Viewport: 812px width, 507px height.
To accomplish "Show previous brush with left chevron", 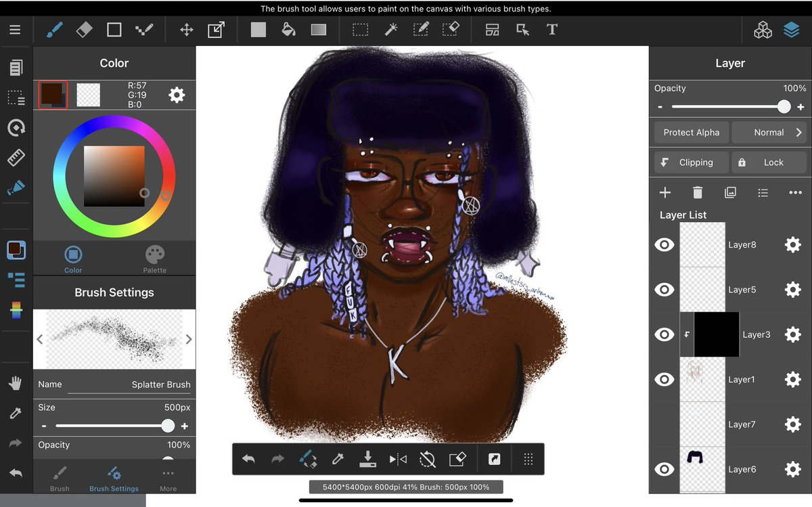I will point(39,339).
